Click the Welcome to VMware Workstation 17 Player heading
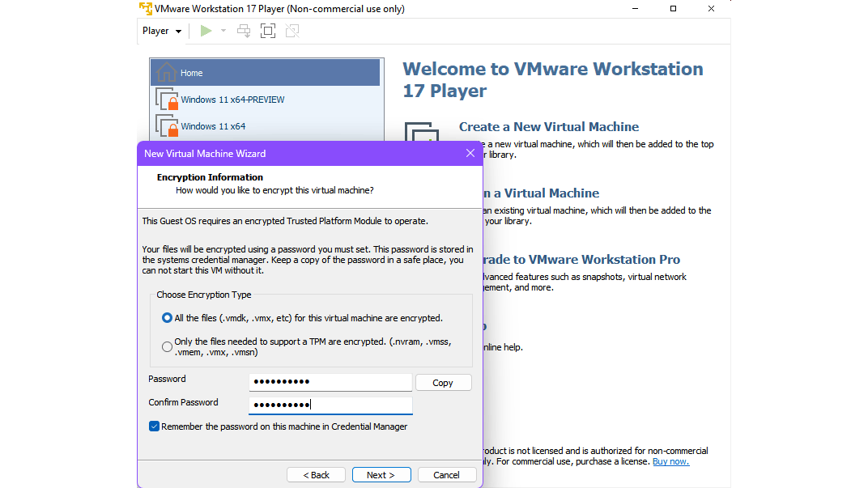Viewport: 868px width, 488px height. (x=552, y=79)
